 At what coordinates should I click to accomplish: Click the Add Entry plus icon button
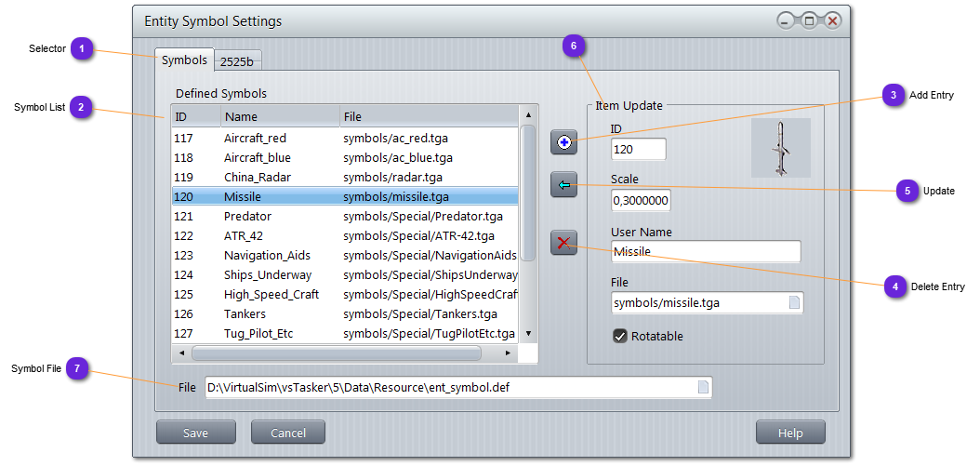click(x=563, y=142)
